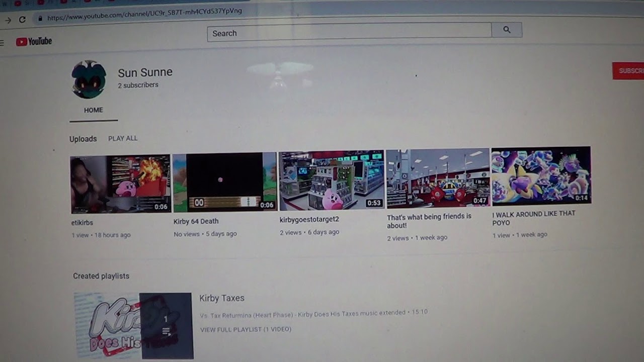The image size is (644, 362).
Task: Click the Created playlists heading
Action: click(101, 276)
